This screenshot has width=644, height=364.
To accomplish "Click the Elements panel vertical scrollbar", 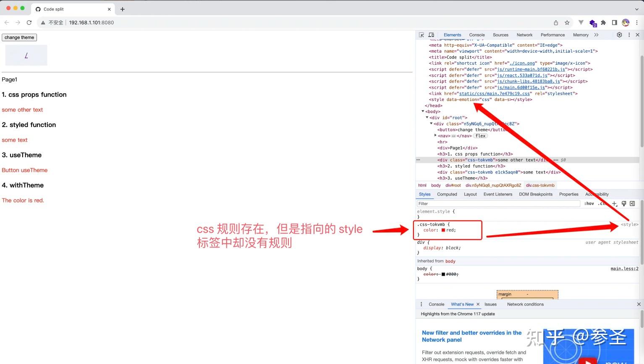I will (641, 101).
